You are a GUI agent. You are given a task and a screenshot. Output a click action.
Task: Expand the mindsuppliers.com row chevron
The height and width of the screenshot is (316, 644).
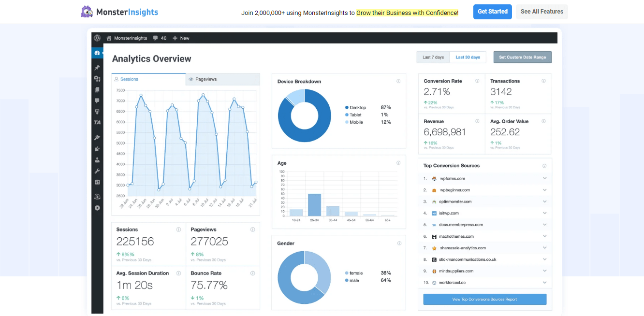[x=544, y=271]
